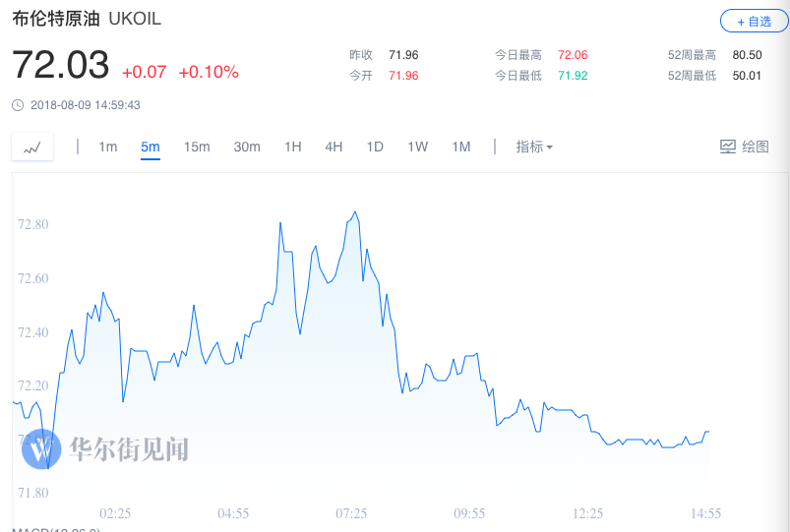The width and height of the screenshot is (790, 532).
Task: Click the 72.20 price axis label
Action: coord(33,385)
